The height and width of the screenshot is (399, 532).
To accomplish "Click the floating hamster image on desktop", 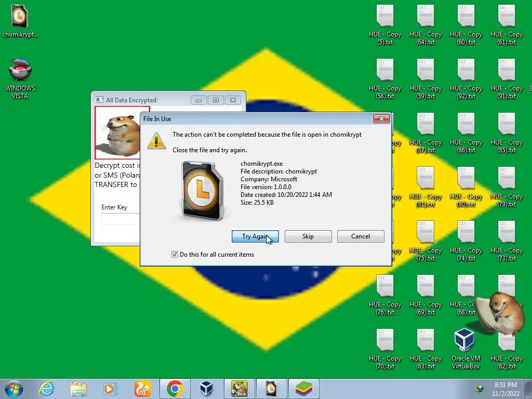I will 502,313.
